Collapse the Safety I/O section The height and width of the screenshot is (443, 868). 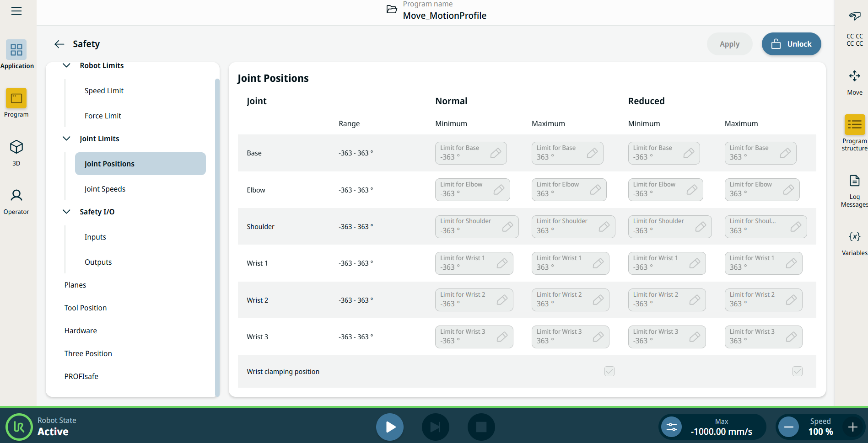click(66, 212)
